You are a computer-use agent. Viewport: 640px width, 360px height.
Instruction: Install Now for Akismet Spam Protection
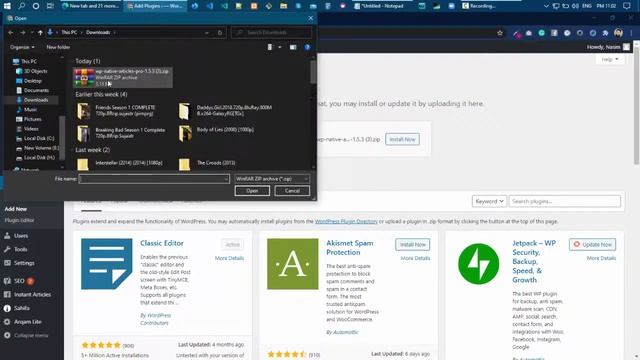[412, 244]
